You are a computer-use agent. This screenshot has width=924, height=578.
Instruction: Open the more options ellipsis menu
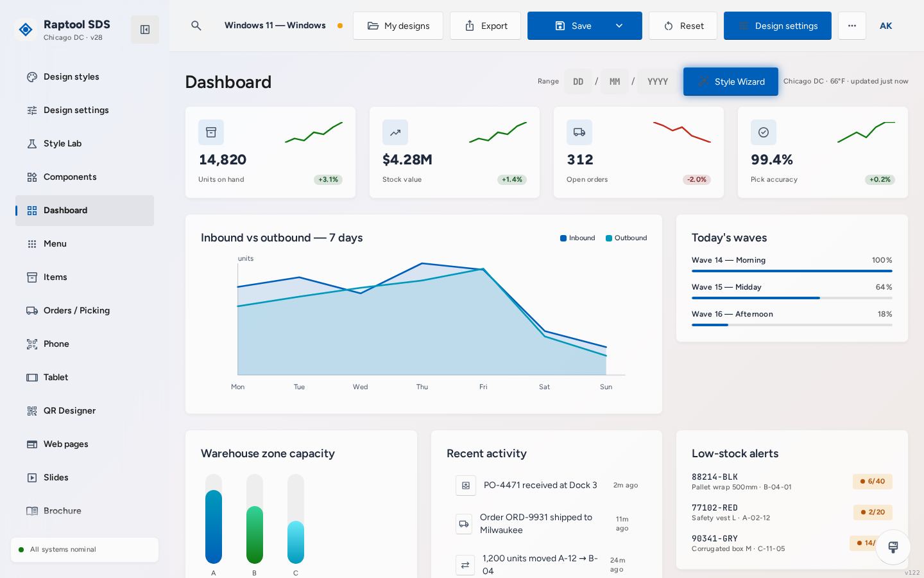[852, 26]
